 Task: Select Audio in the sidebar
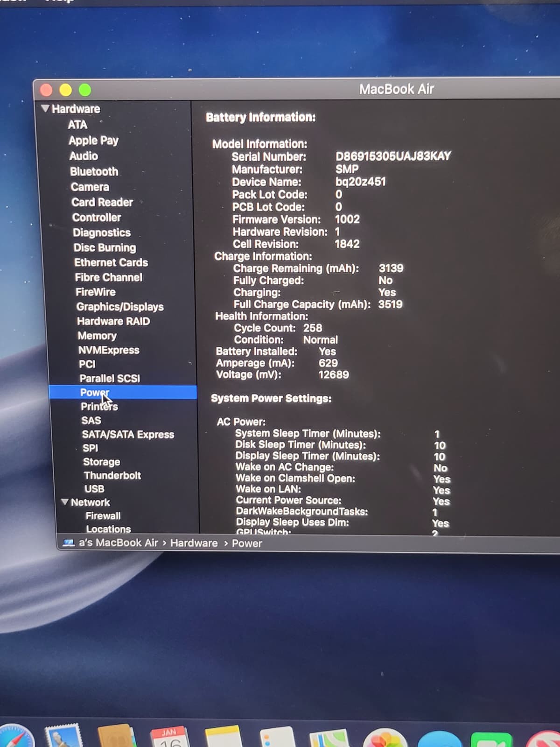click(x=84, y=156)
